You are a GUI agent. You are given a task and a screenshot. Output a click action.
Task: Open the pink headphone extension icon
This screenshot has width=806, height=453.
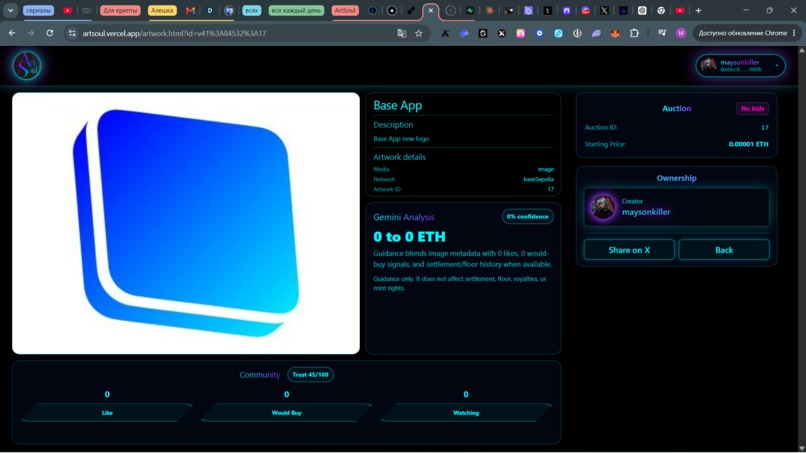coord(520,33)
